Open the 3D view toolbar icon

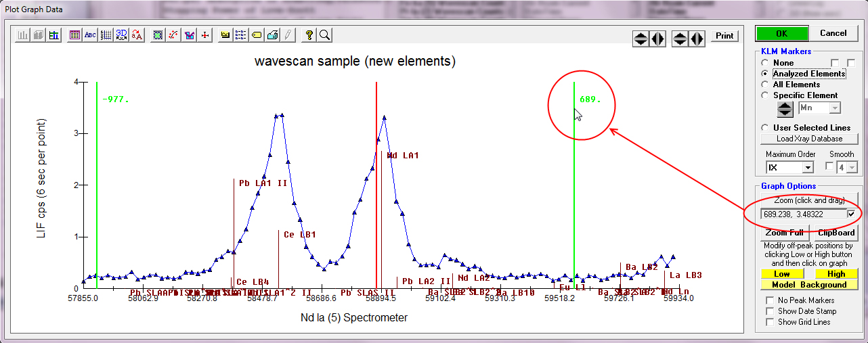(x=122, y=35)
